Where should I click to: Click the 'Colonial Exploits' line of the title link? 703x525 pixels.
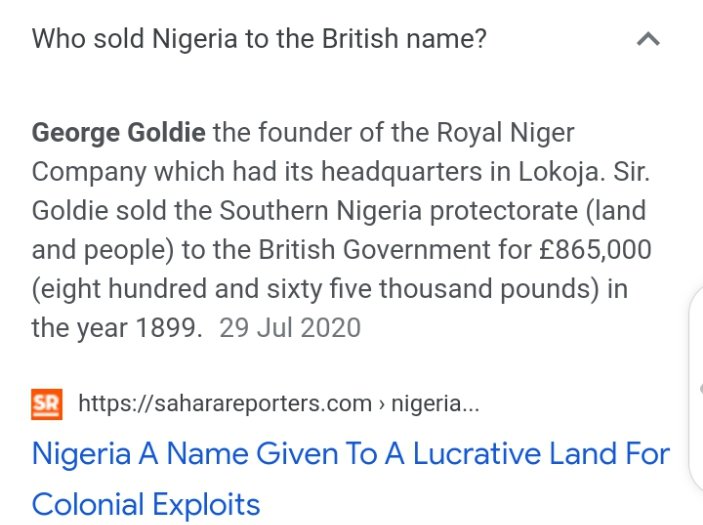pos(146,505)
